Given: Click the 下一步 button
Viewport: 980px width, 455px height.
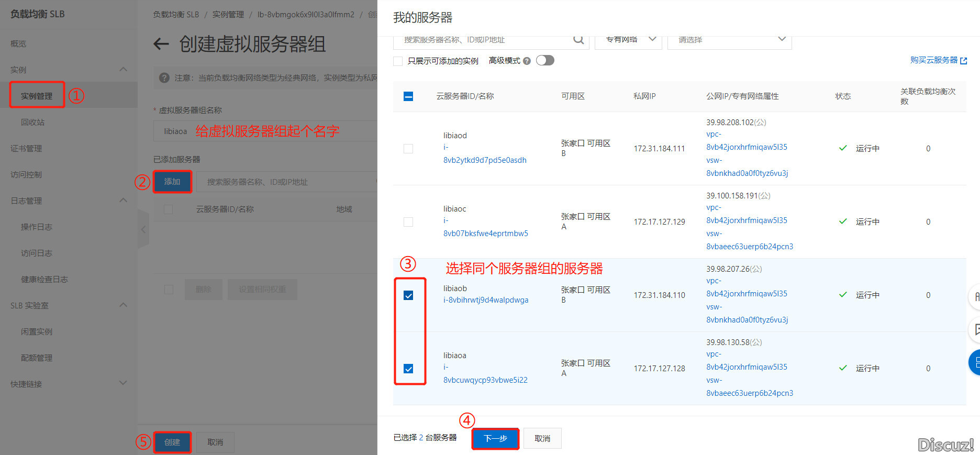Looking at the screenshot, I should 495,439.
